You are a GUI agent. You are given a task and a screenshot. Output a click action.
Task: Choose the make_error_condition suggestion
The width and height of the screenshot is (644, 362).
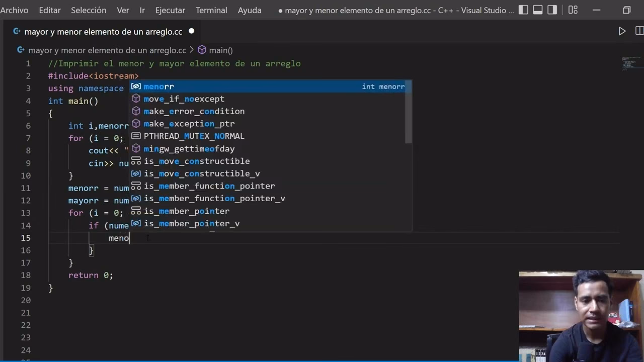tap(194, 111)
